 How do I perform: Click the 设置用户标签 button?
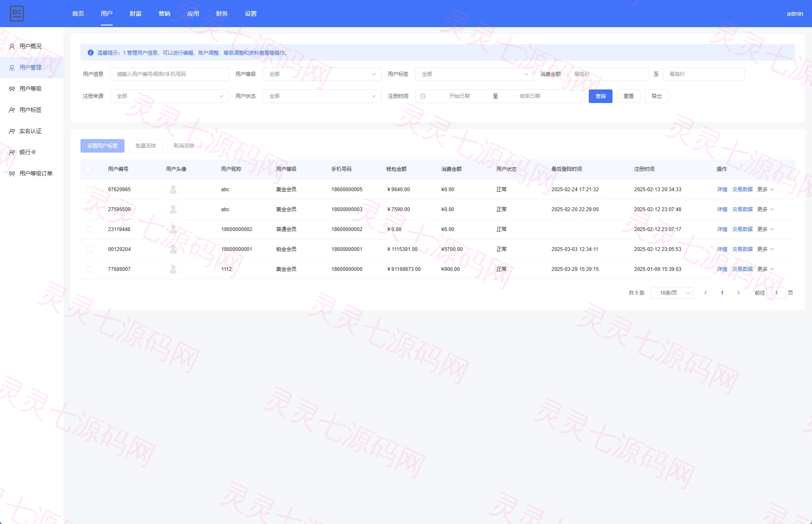point(103,146)
